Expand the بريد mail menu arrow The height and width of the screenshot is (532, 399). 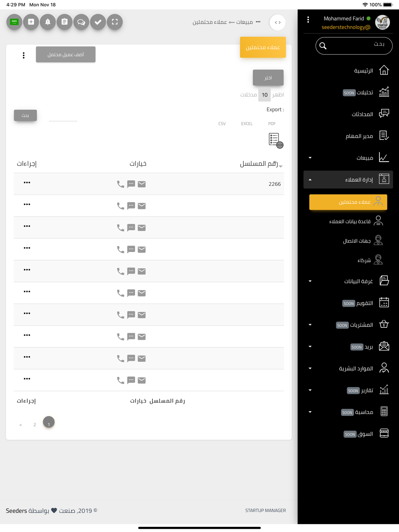coord(310,347)
